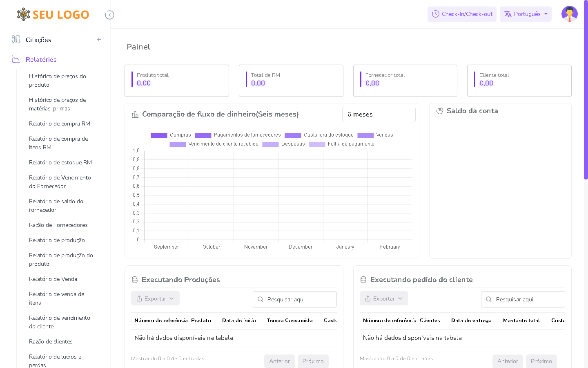Open Relatório de estoque RM report
The width and height of the screenshot is (588, 368).
(60, 162)
